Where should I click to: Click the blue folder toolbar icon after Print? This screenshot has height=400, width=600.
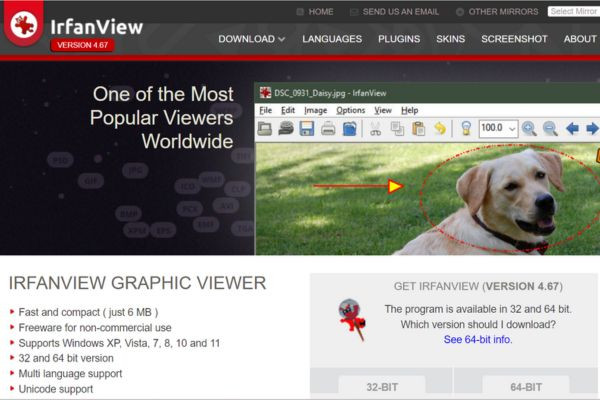[x=349, y=129]
